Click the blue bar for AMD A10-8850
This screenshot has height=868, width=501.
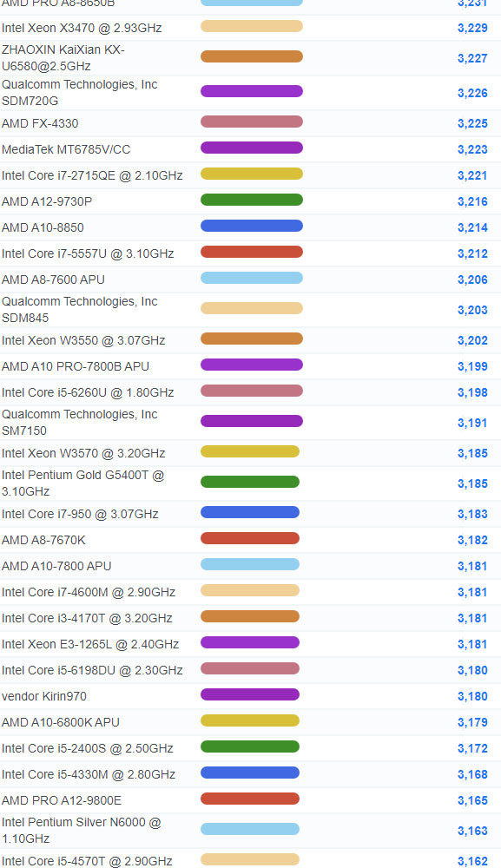click(x=251, y=226)
